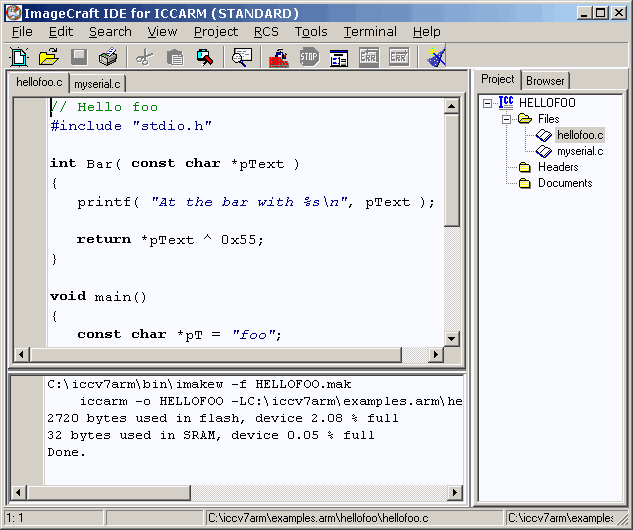The width and height of the screenshot is (633, 530).
Task: Click the 'imakew -f HELLOFOO.mak' output line
Action: click(199, 384)
